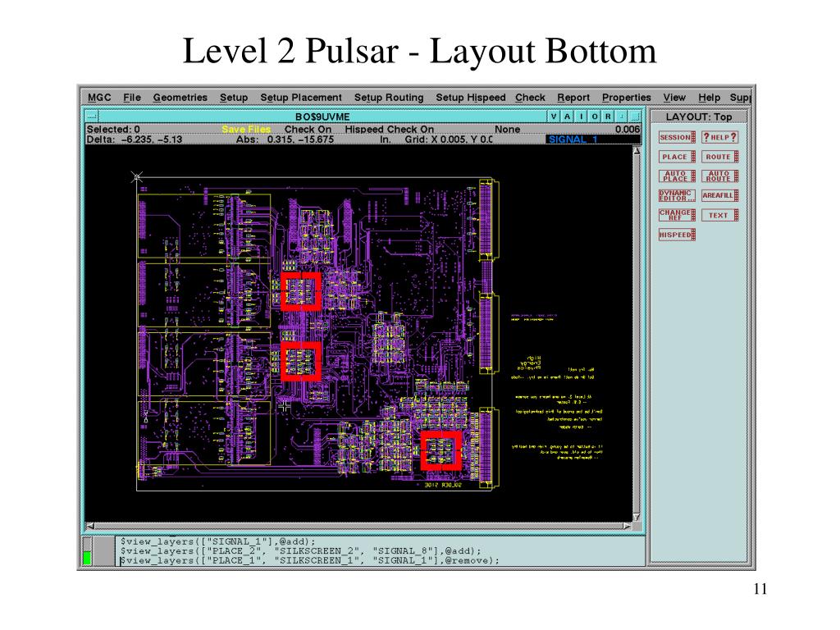Open the Setup Hispeed menu
This screenshot has width=840, height=630.
tap(470, 98)
